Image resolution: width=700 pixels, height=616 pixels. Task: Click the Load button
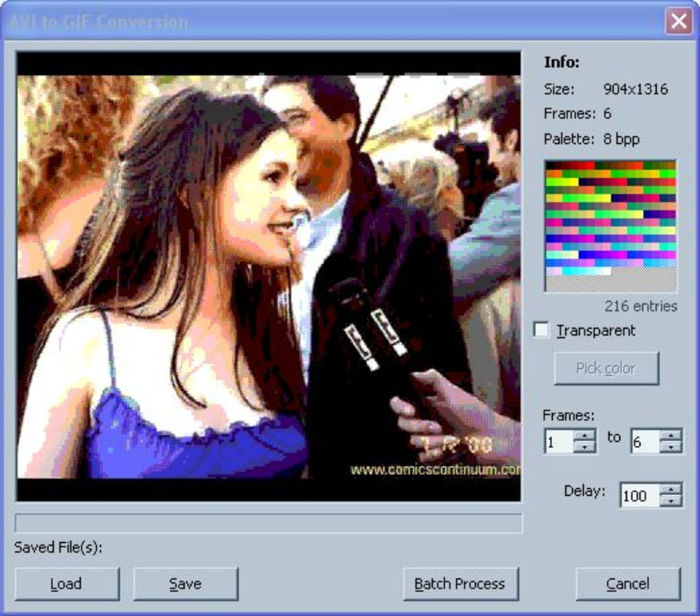click(67, 584)
